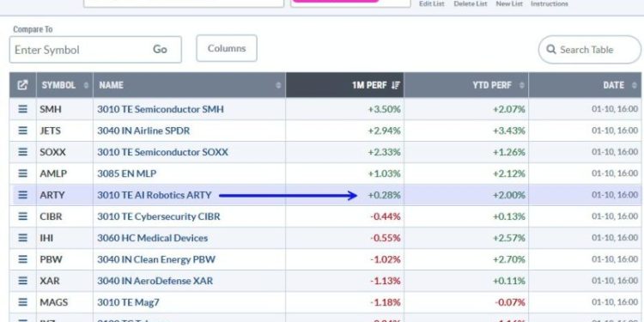Open row menu for IHI
Screen dimensions: 644x322
[23, 238]
